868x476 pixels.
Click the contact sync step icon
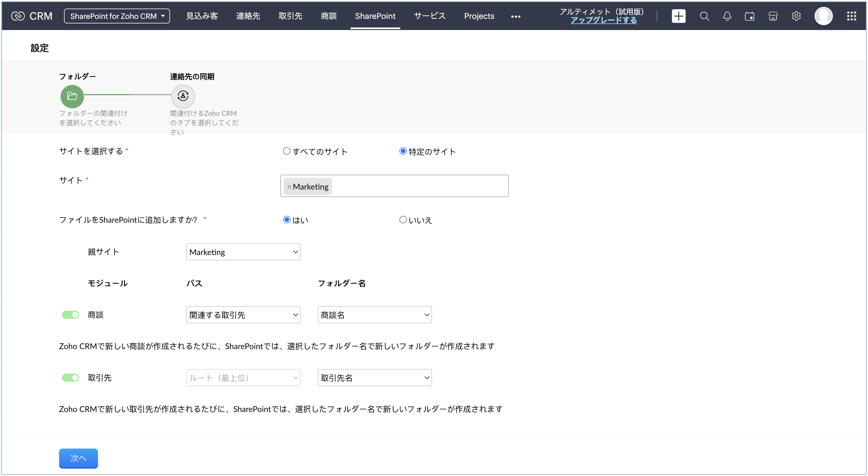[x=183, y=96]
